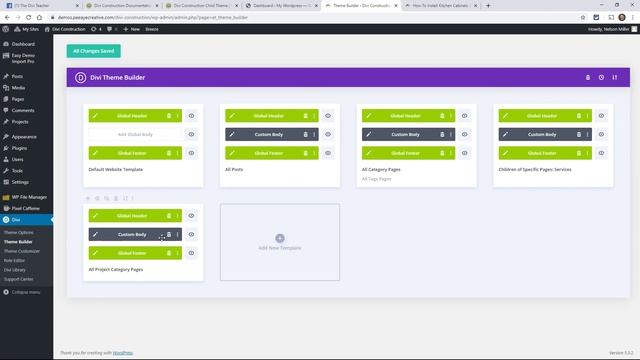640x360 pixels.
Task: Open options menu for All Posts Custom Body
Action: (314, 134)
